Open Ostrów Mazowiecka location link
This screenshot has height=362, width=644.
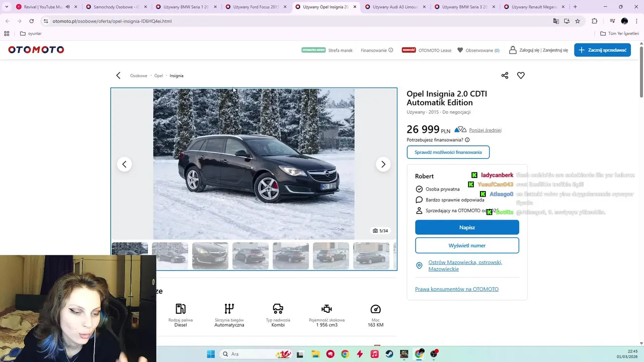465,265
